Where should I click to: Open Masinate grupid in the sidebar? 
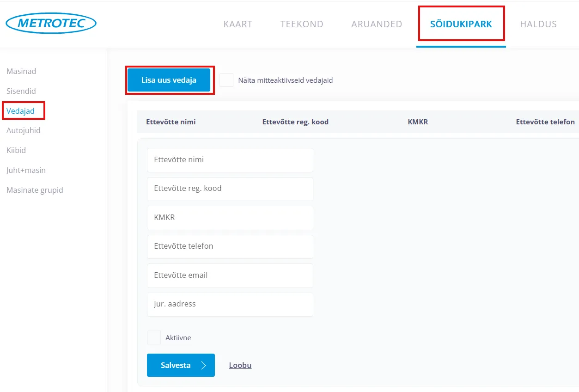[x=35, y=190]
